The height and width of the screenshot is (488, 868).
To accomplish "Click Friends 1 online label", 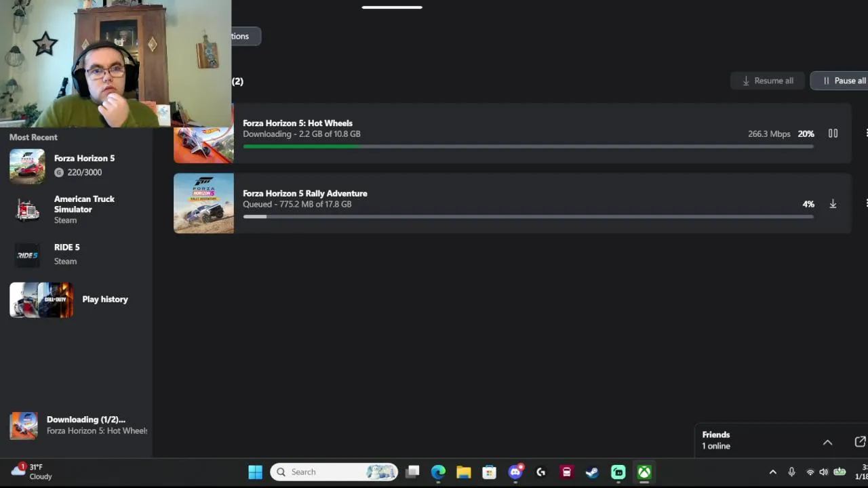I will (x=716, y=440).
